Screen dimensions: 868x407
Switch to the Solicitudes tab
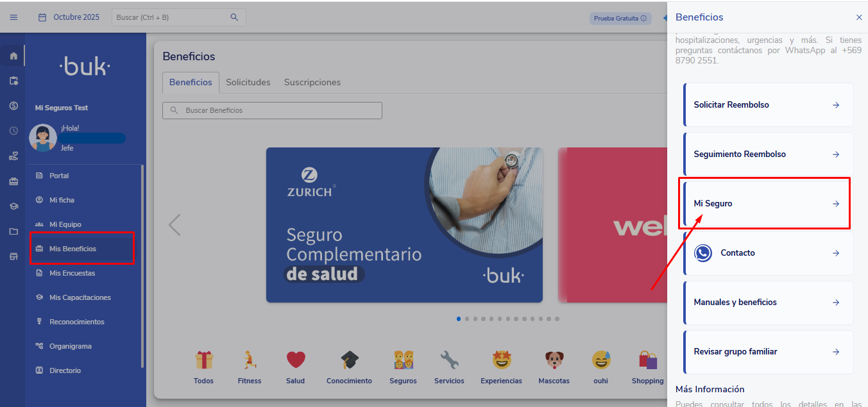pos(248,83)
